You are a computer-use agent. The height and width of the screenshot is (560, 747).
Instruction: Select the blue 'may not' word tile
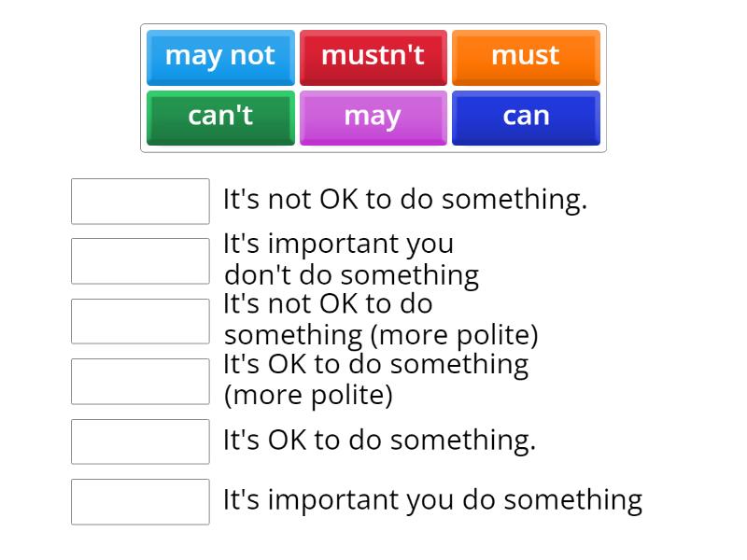pyautogui.click(x=220, y=57)
